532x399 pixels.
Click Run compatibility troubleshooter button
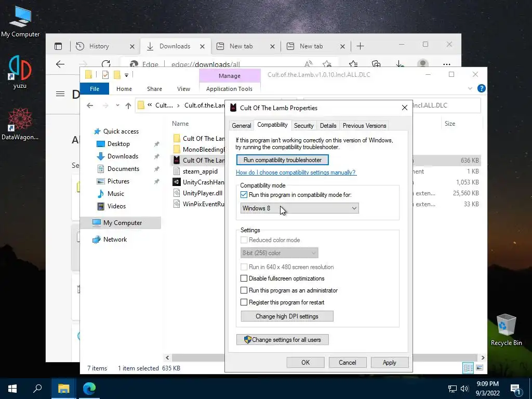pos(283,160)
